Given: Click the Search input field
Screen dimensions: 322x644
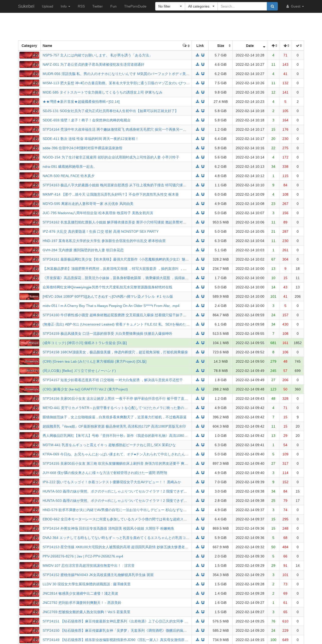Looking at the screenshot, I should pyautogui.click(x=242, y=6).
